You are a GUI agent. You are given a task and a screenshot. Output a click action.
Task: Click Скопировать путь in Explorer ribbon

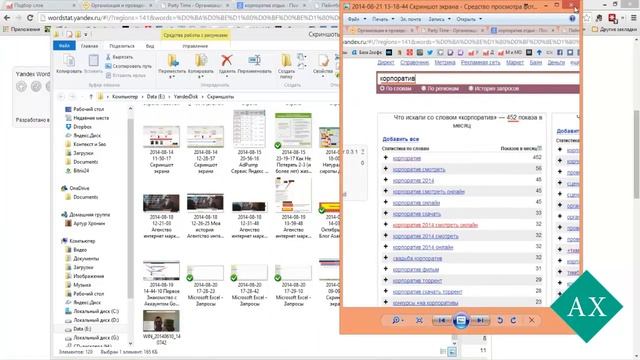pos(128,66)
